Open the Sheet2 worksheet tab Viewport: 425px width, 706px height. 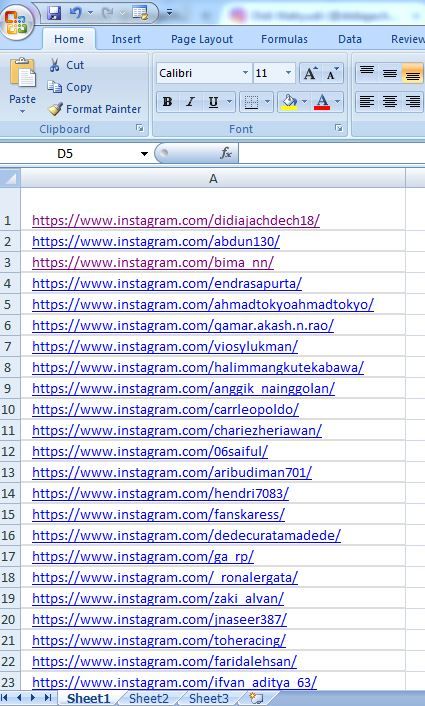click(x=149, y=698)
